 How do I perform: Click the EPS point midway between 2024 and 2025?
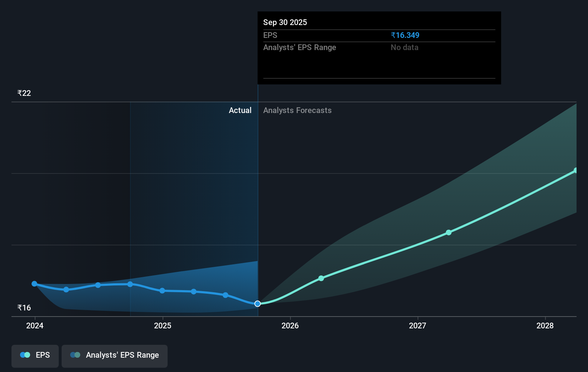[x=98, y=285]
